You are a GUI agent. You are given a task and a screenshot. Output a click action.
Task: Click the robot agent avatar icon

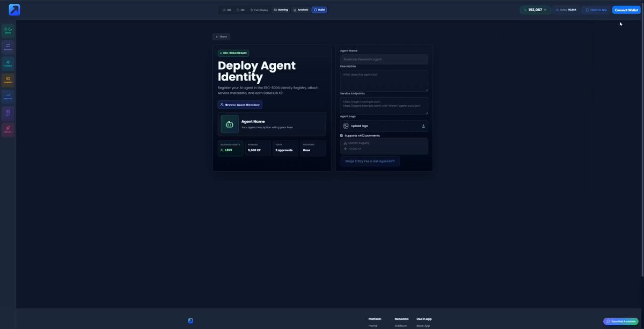point(230,124)
